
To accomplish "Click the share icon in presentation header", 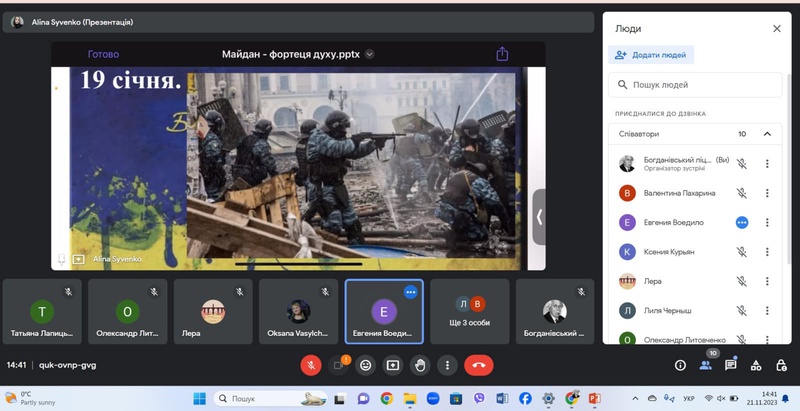I will point(502,54).
